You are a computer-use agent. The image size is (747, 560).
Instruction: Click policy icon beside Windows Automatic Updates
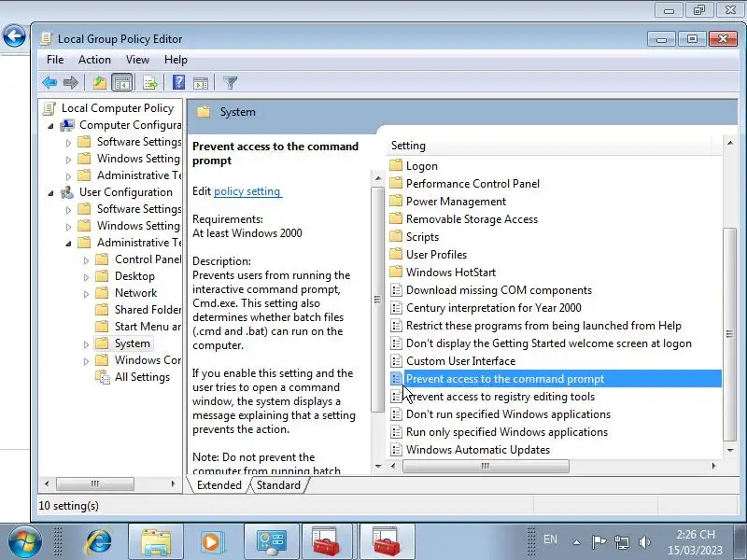396,450
